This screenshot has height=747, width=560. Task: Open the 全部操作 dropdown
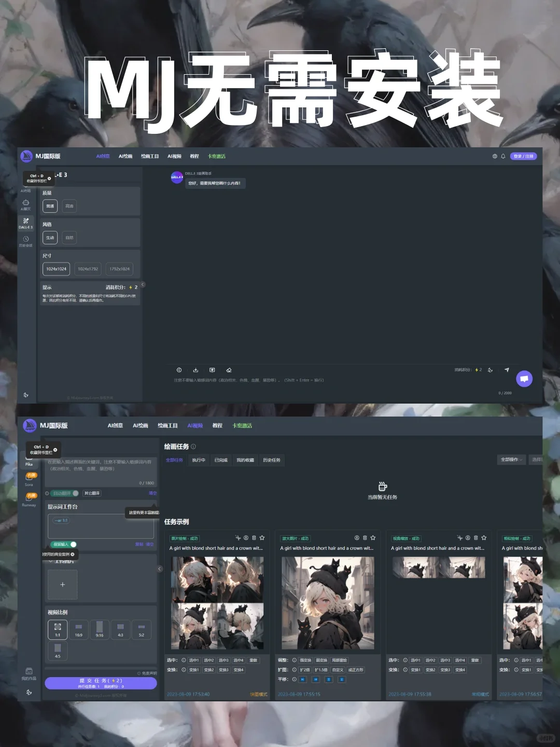pyautogui.click(x=511, y=460)
